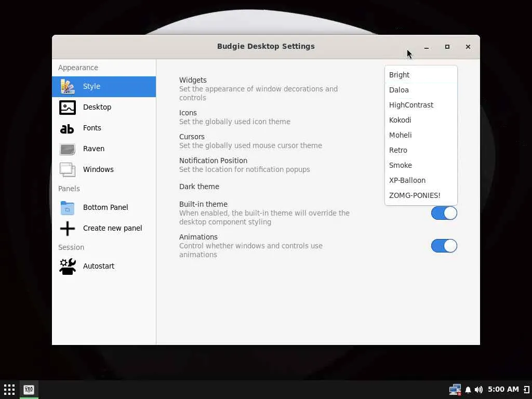The width and height of the screenshot is (532, 399).
Task: Click the volume speaker tray icon
Action: (x=478, y=390)
